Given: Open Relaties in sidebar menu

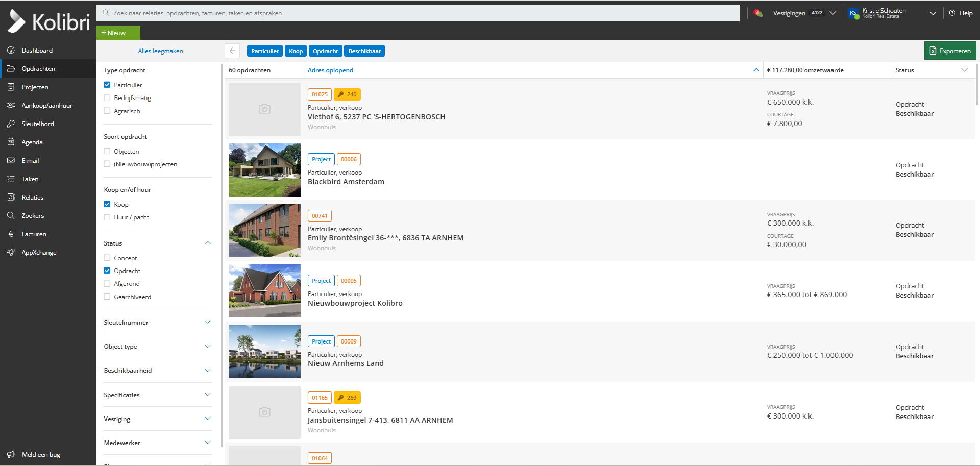Looking at the screenshot, I should tap(32, 198).
